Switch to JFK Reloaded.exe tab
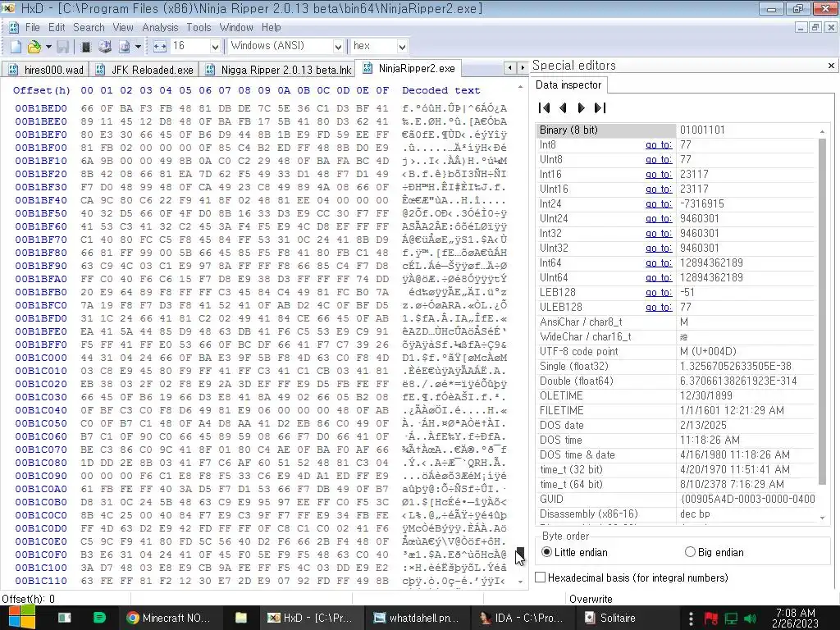The width and height of the screenshot is (840, 630). coord(144,70)
